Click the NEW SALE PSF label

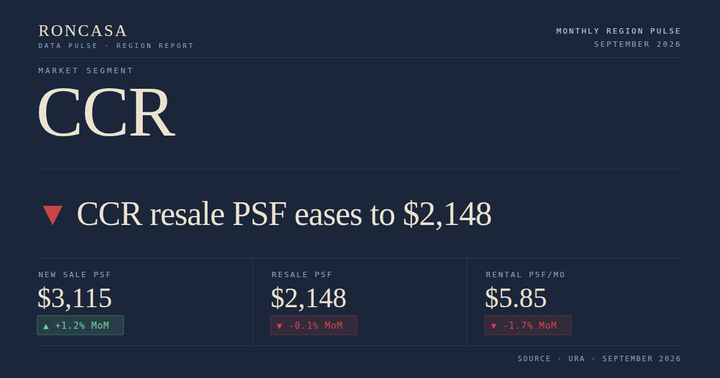[75, 275]
